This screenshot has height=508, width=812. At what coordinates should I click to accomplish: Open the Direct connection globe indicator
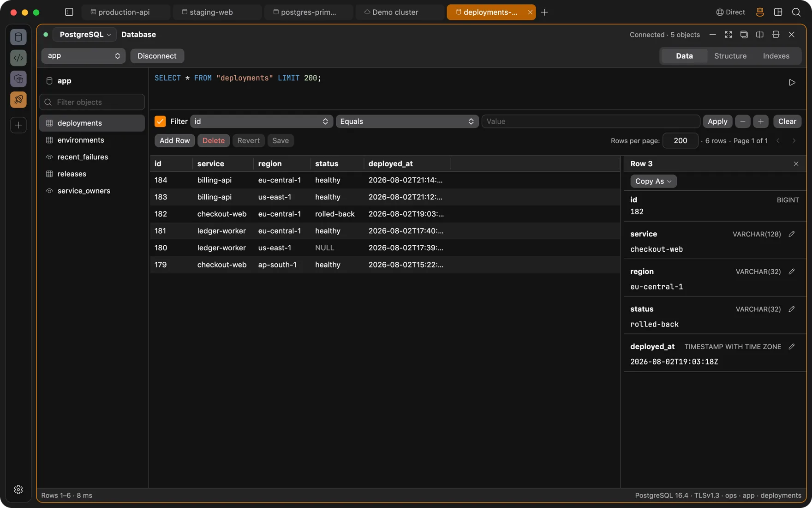730,12
